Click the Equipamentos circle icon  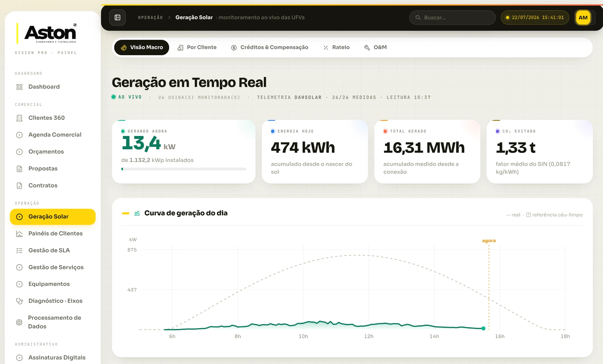coord(19,284)
